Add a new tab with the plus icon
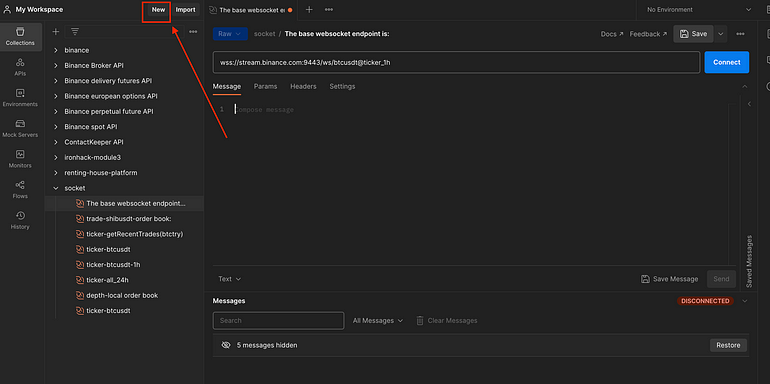This screenshot has width=770, height=384. [x=309, y=9]
